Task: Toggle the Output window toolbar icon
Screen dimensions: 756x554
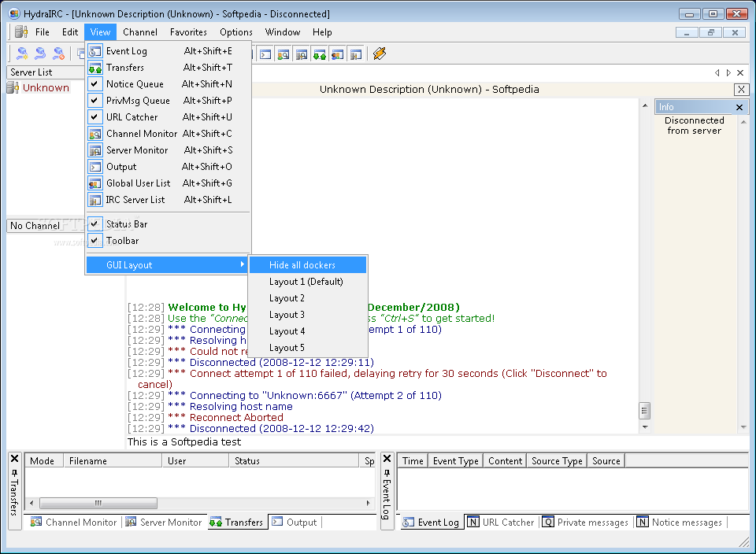Action: (x=265, y=54)
